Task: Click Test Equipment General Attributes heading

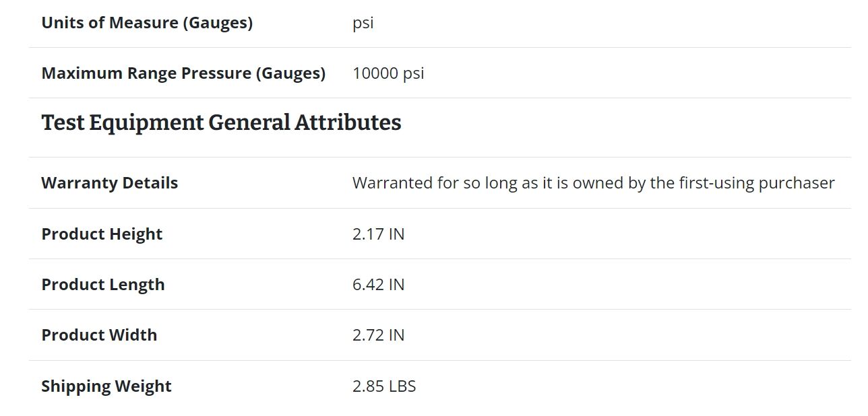Action: 221,123
